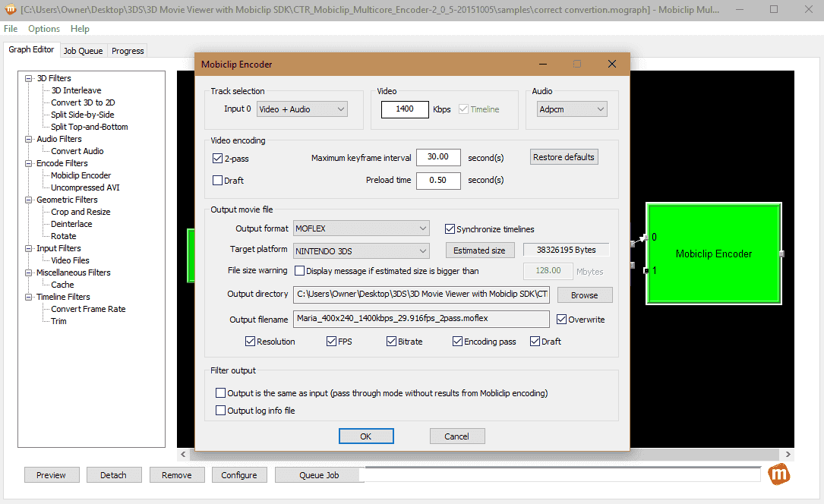Toggle Synchronize timelines checkbox
This screenshot has height=504, width=824.
(450, 229)
